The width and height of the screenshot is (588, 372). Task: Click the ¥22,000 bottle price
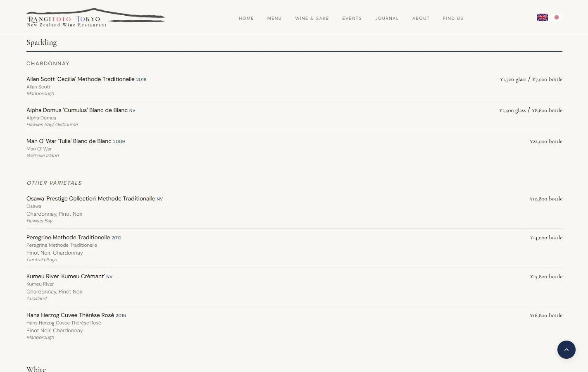tap(546, 141)
